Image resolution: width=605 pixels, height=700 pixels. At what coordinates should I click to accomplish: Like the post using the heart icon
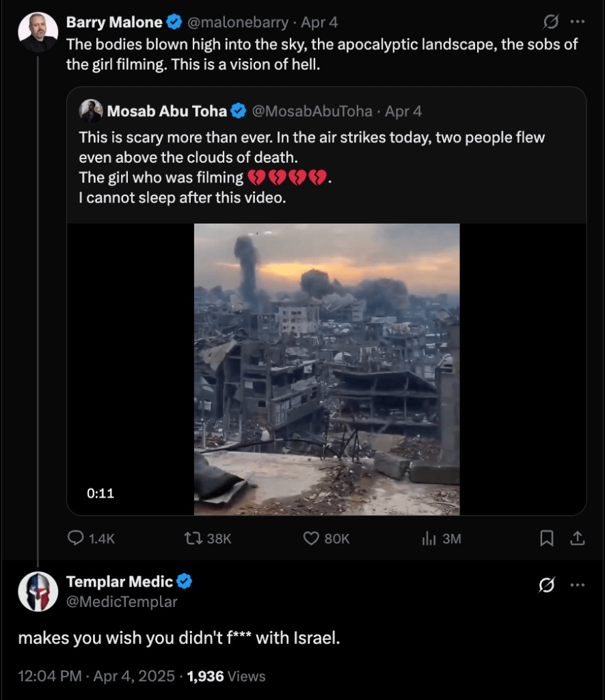click(x=312, y=539)
